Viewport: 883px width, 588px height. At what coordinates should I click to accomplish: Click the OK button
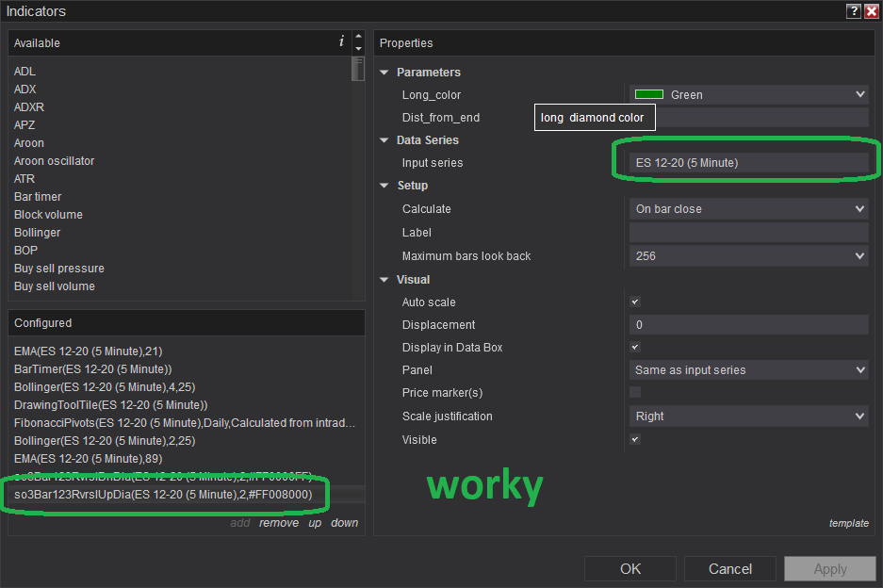[x=630, y=569]
